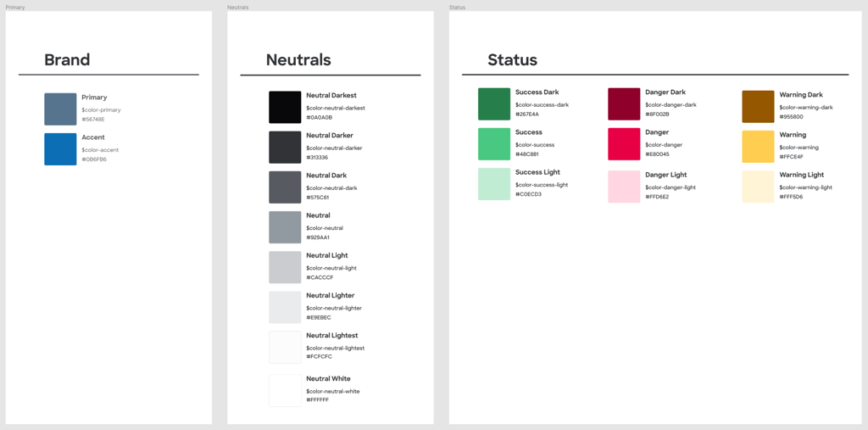The height and width of the screenshot is (430, 868).
Task: Pick the Warning Light swatch
Action: pos(758,187)
